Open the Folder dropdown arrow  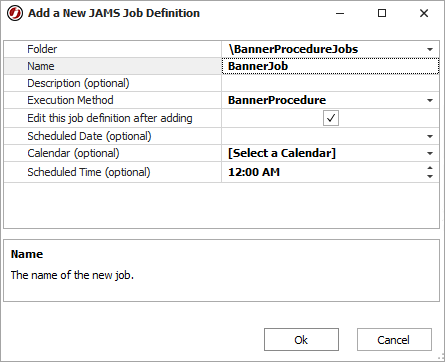pos(430,49)
